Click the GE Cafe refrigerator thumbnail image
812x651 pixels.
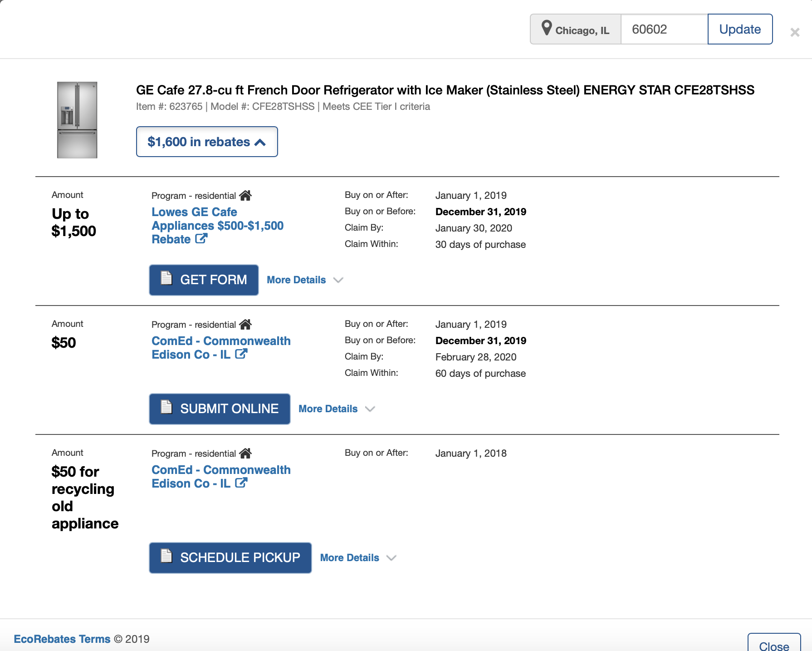coord(77,120)
